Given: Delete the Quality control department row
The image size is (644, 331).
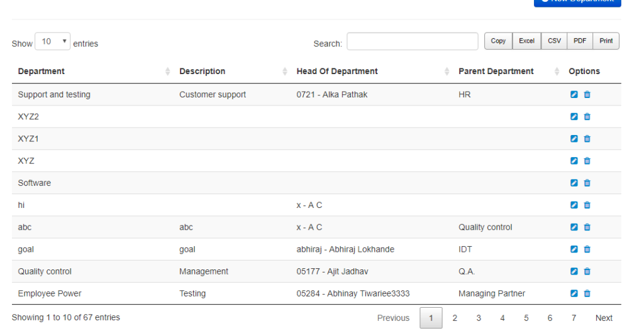Looking at the screenshot, I should click(x=587, y=271).
